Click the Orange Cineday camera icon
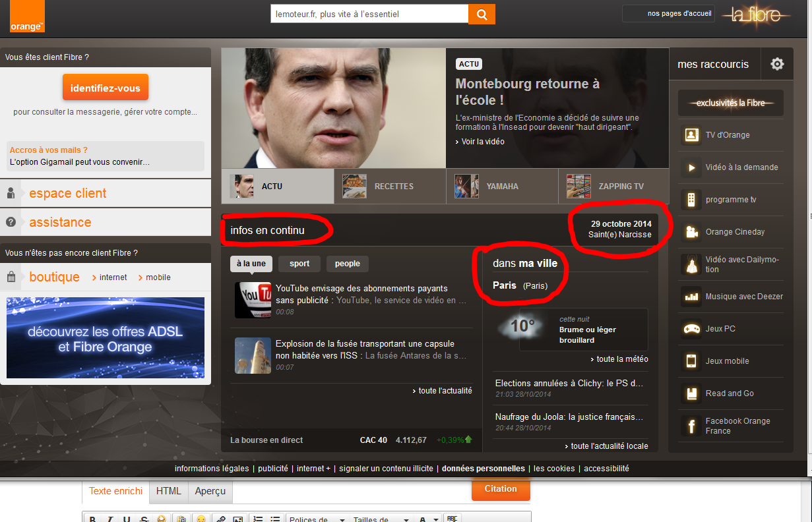812x522 pixels. [691, 232]
